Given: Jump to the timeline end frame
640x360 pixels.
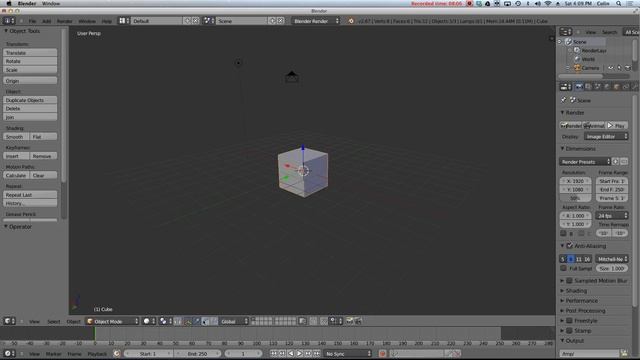Looking at the screenshot, I should pos(316,353).
